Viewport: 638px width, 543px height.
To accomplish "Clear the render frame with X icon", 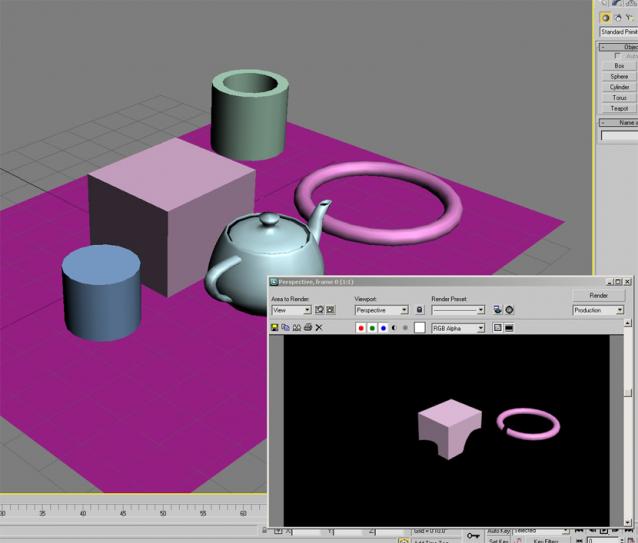I will pyautogui.click(x=319, y=327).
